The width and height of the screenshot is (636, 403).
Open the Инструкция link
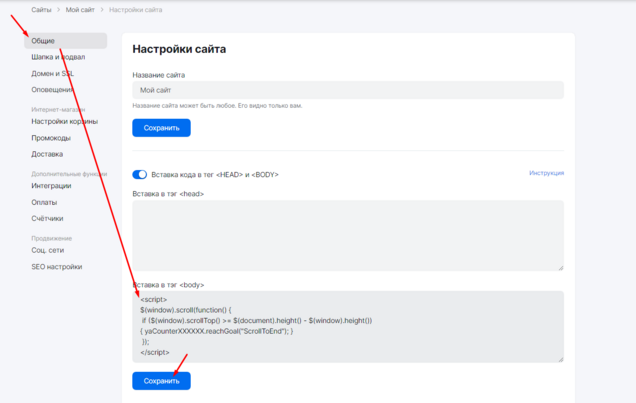(546, 173)
